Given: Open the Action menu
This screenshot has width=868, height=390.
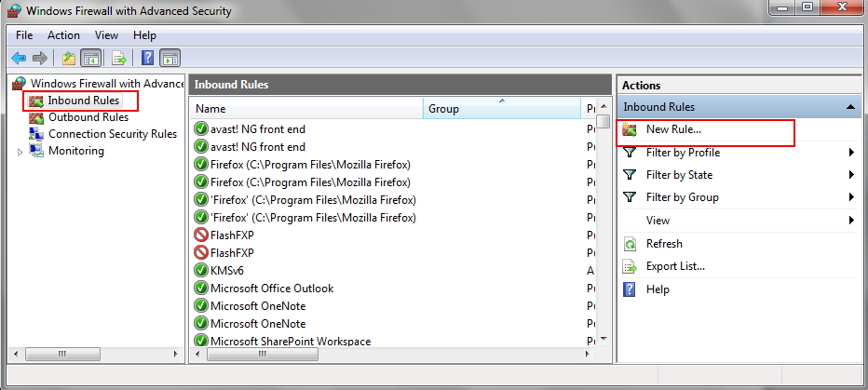Looking at the screenshot, I should [x=63, y=34].
